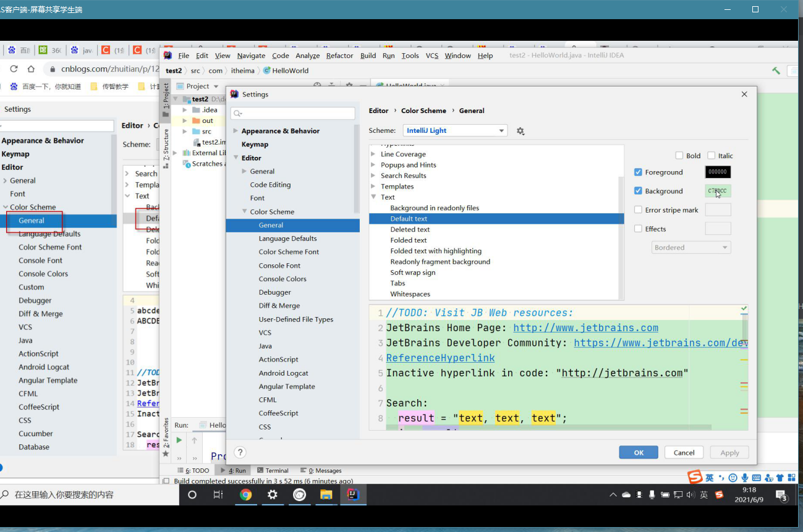Expand the Search Results group
The image size is (803, 532).
373,176
